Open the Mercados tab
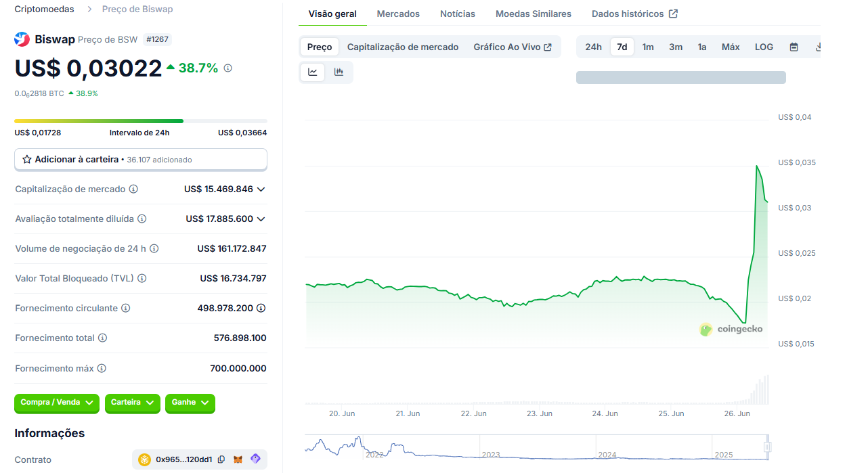868x473 pixels. coord(398,14)
